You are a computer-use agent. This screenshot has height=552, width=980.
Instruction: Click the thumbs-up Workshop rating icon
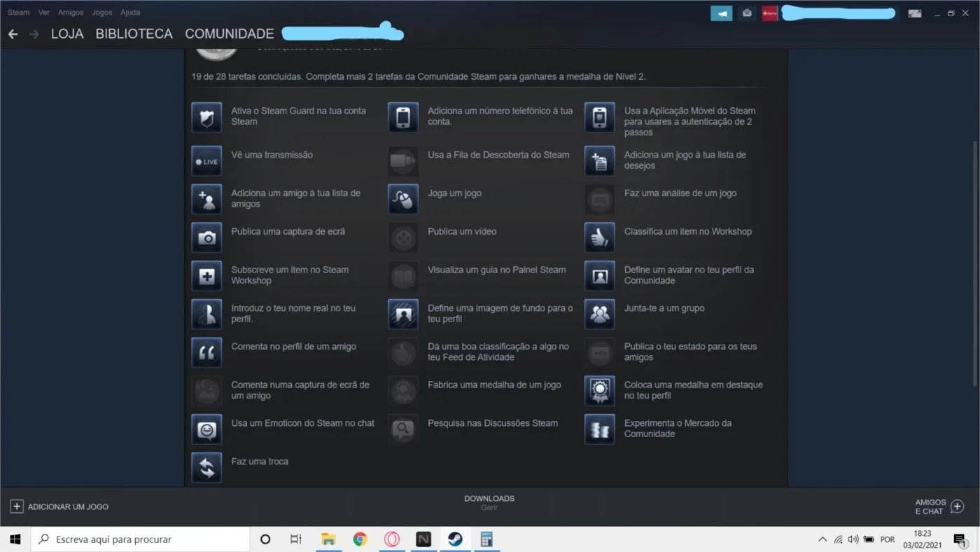pyautogui.click(x=600, y=238)
